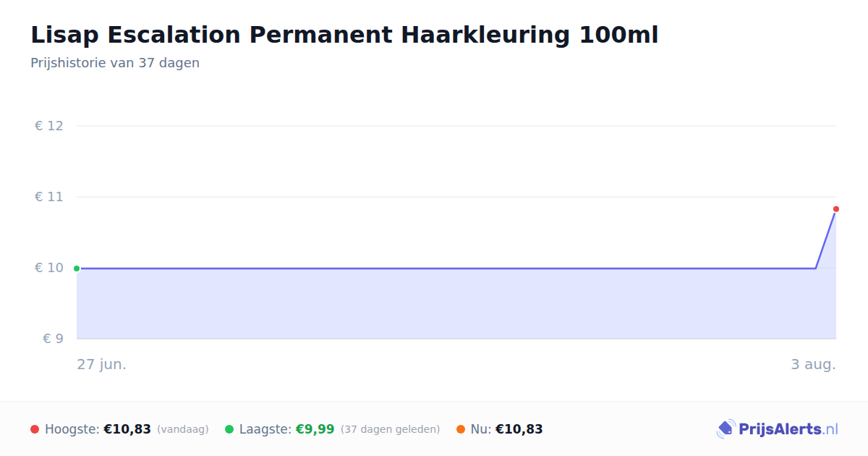868x456 pixels.
Task: Click the € 10 axis label
Action: pos(49,268)
